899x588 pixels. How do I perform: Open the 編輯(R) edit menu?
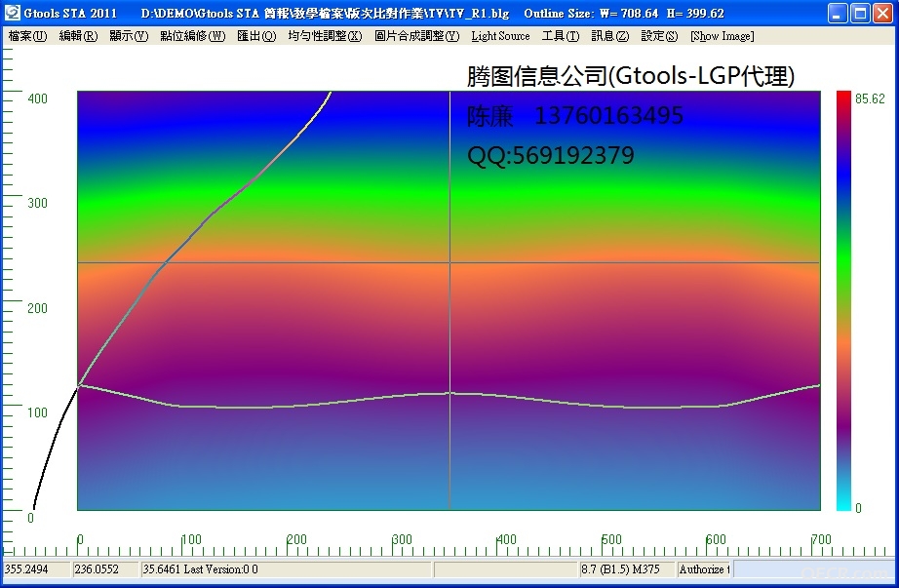tap(79, 36)
